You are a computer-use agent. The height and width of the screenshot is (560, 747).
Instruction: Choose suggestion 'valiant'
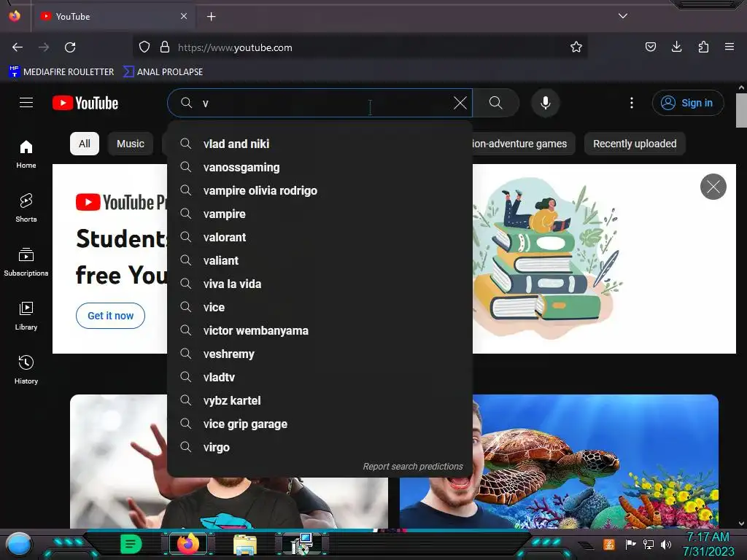point(320,260)
